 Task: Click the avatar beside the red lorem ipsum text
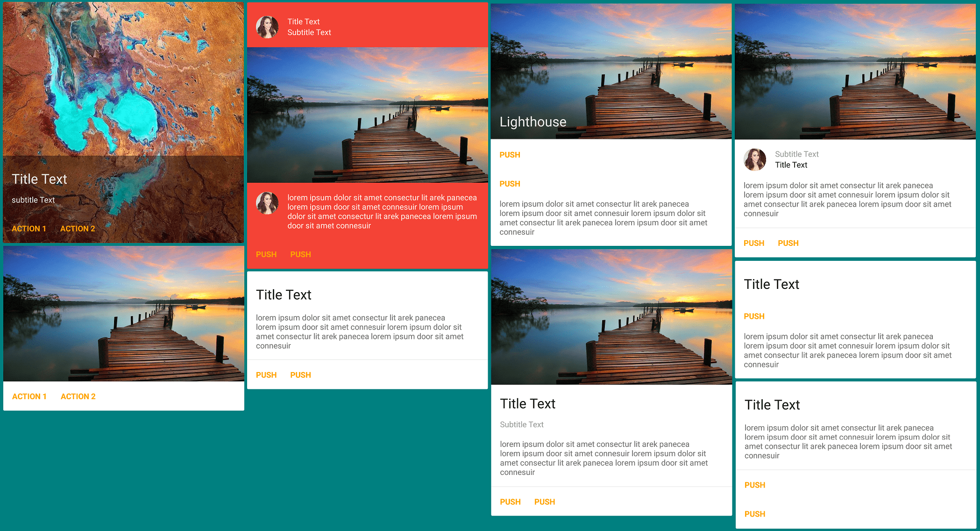[x=268, y=203]
